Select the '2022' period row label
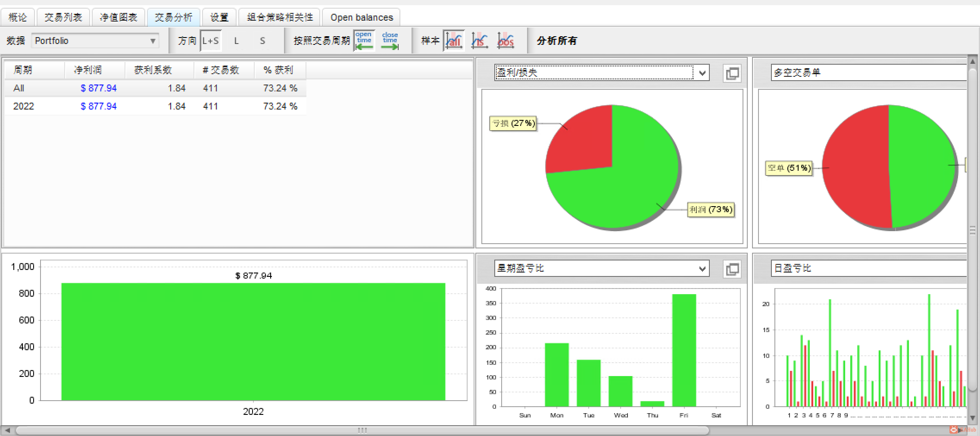 (24, 107)
